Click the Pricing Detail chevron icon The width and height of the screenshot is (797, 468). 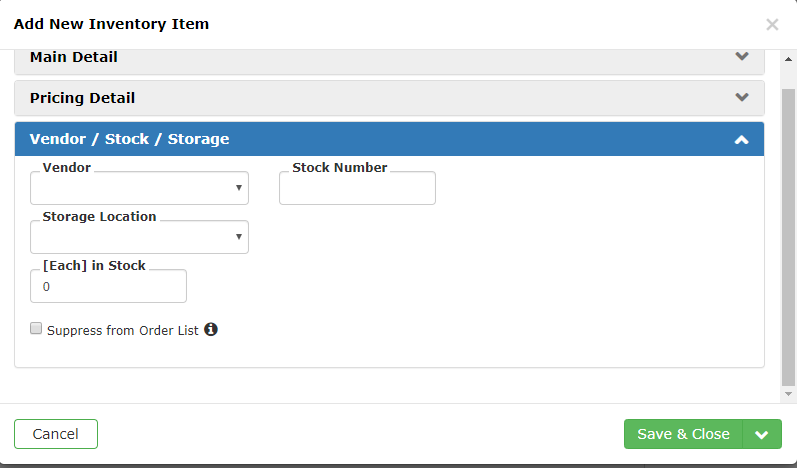[742, 97]
